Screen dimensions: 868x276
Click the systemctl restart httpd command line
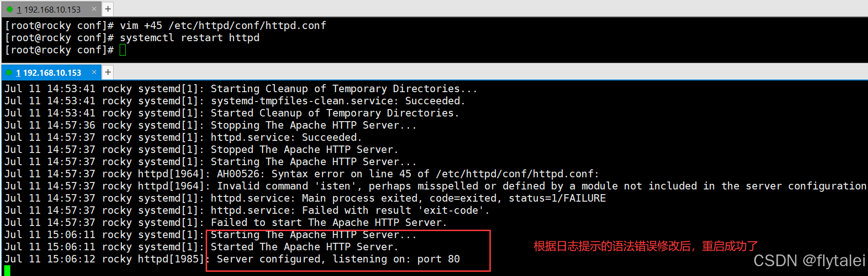132,37
